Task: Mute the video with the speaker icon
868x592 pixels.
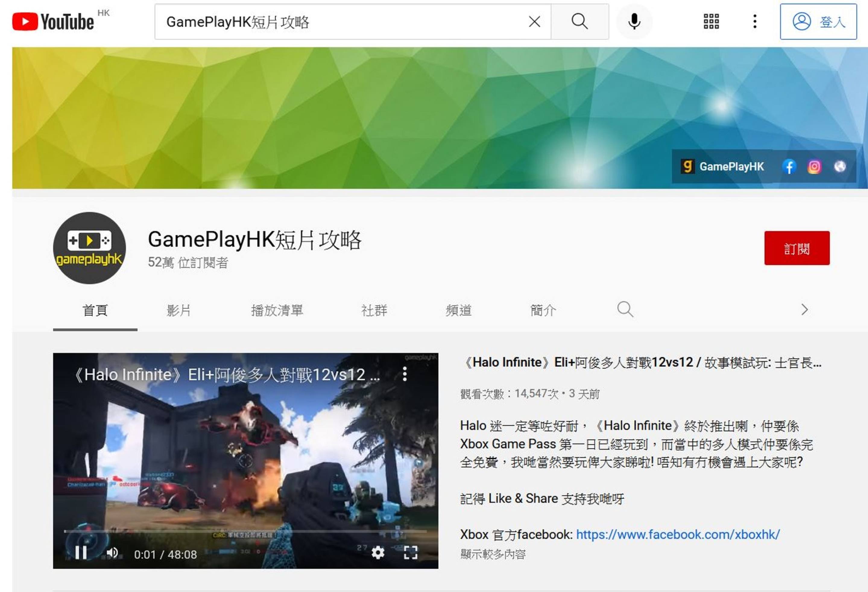Action: (x=112, y=552)
